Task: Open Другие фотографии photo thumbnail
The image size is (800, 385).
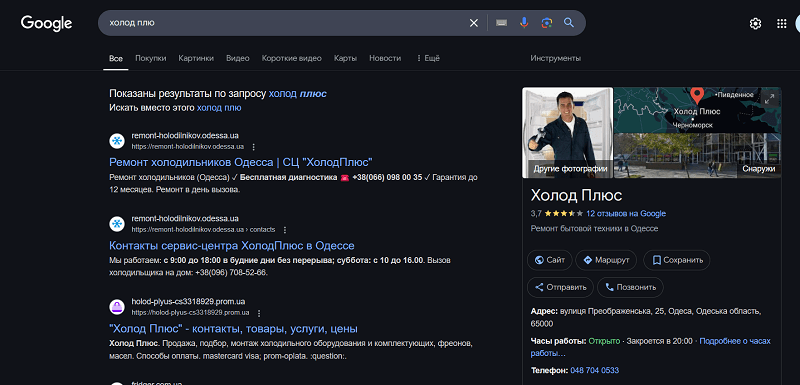Action: point(567,133)
